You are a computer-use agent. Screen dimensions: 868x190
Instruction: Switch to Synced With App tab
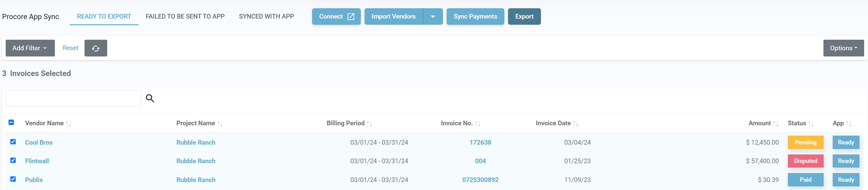click(x=266, y=16)
